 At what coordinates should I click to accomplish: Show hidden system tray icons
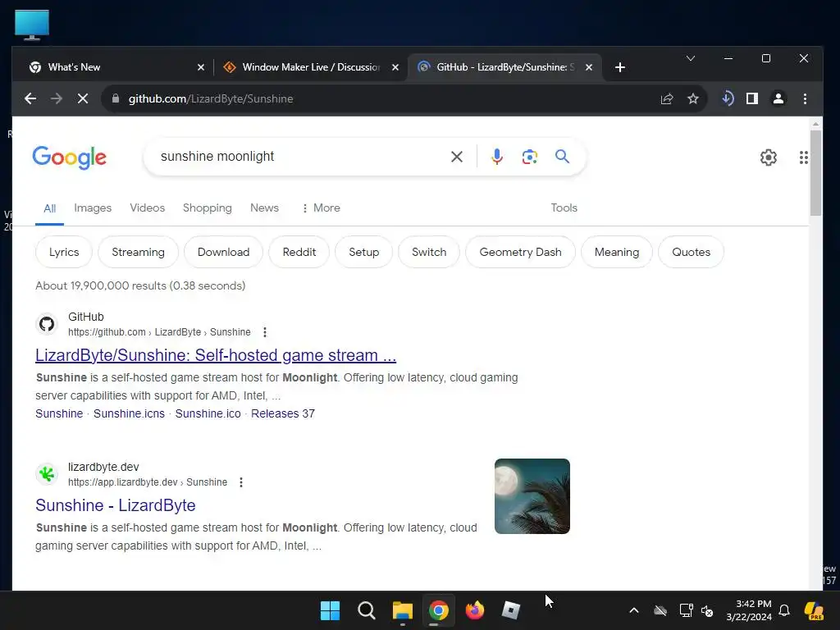tap(634, 610)
